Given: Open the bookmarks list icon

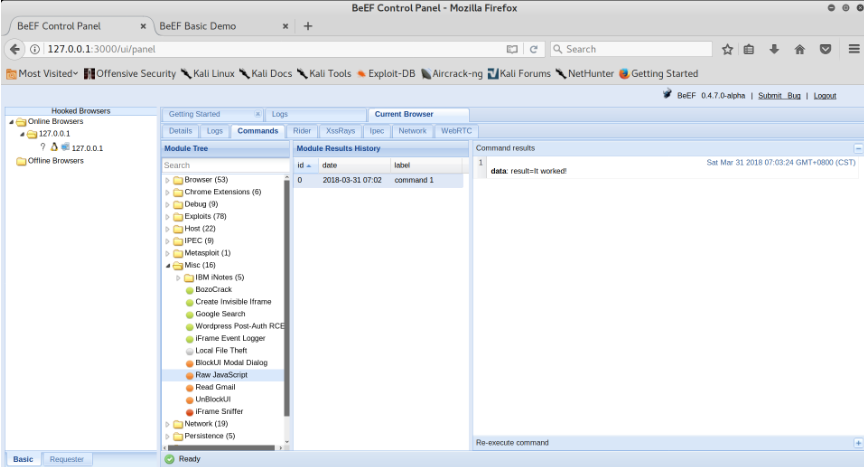Looking at the screenshot, I should (748, 49).
